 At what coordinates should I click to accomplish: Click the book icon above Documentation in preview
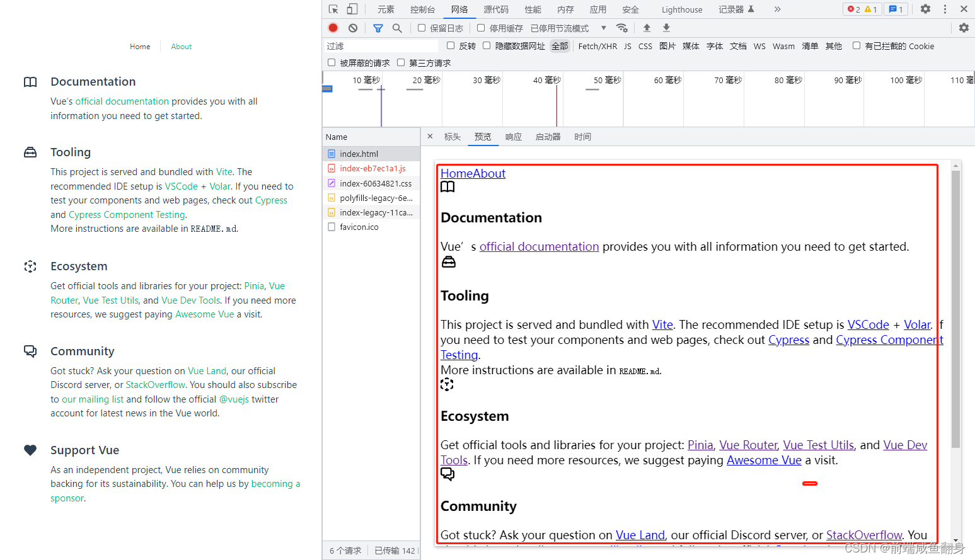point(447,186)
